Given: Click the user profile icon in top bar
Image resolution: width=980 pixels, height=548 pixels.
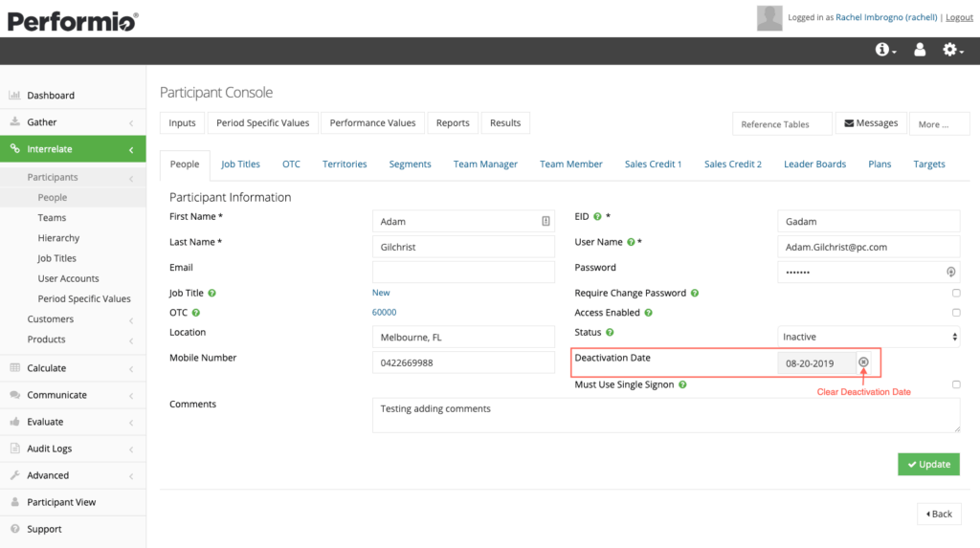Looking at the screenshot, I should point(920,50).
